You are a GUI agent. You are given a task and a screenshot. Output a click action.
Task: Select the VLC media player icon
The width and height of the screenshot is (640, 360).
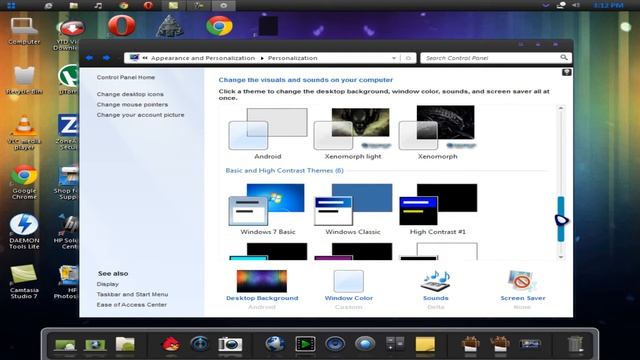[x=24, y=133]
